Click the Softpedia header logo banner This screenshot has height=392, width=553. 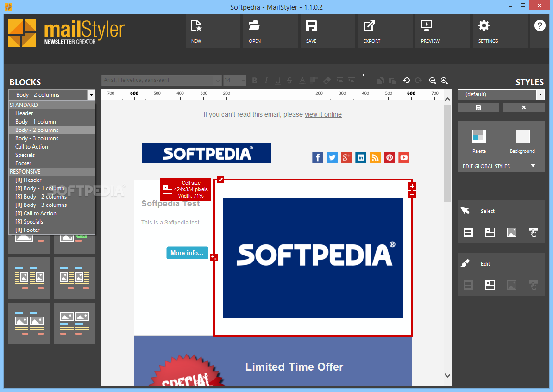pyautogui.click(x=206, y=153)
